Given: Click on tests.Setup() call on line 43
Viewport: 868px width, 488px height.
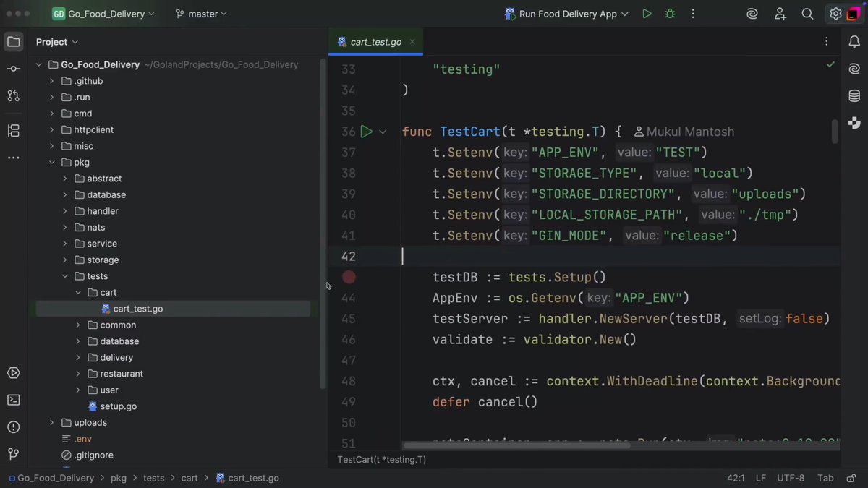Looking at the screenshot, I should point(557,277).
